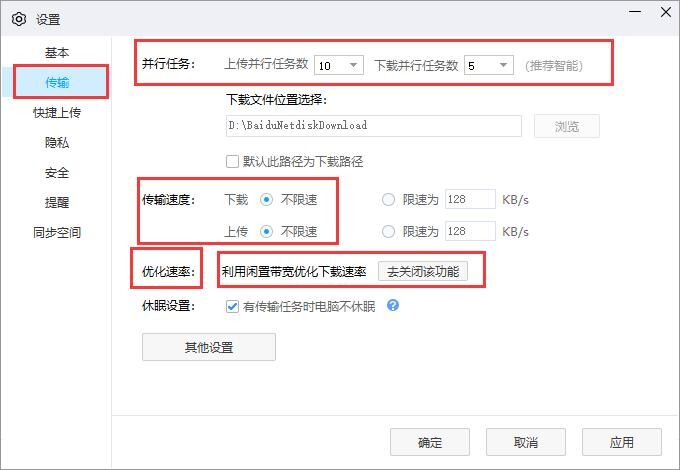
Task: Click the 上传 speed limit KB/s field
Action: pos(470,232)
